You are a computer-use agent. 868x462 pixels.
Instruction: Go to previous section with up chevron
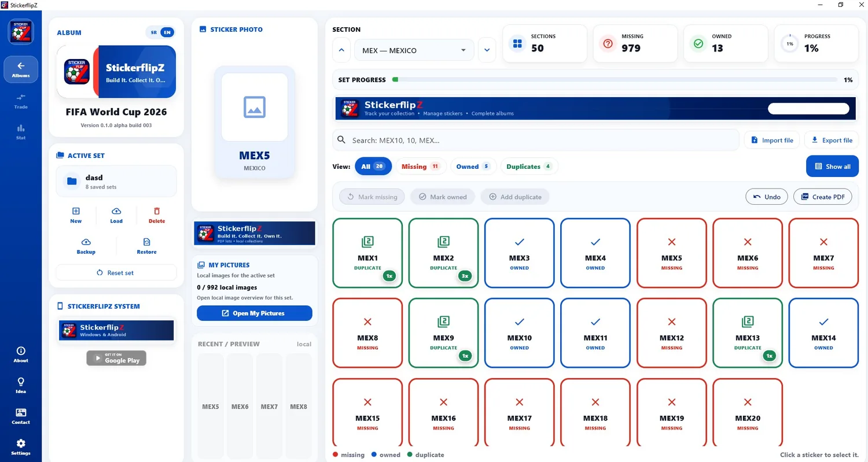coord(341,50)
